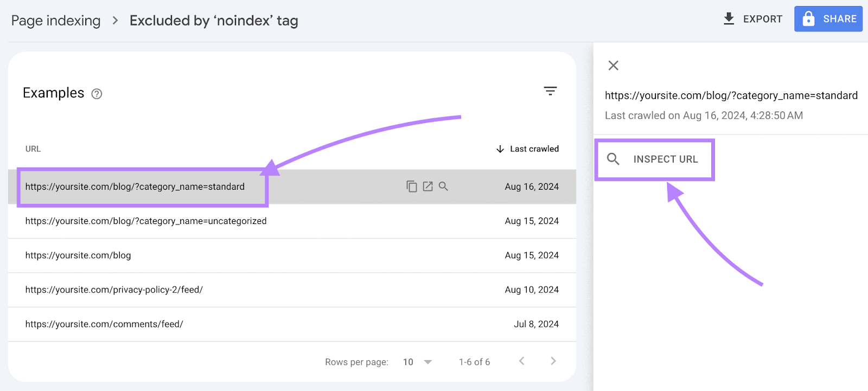This screenshot has height=391, width=868.
Task: Go back to Page indexing breadcrumb
Action: pyautogui.click(x=56, y=21)
